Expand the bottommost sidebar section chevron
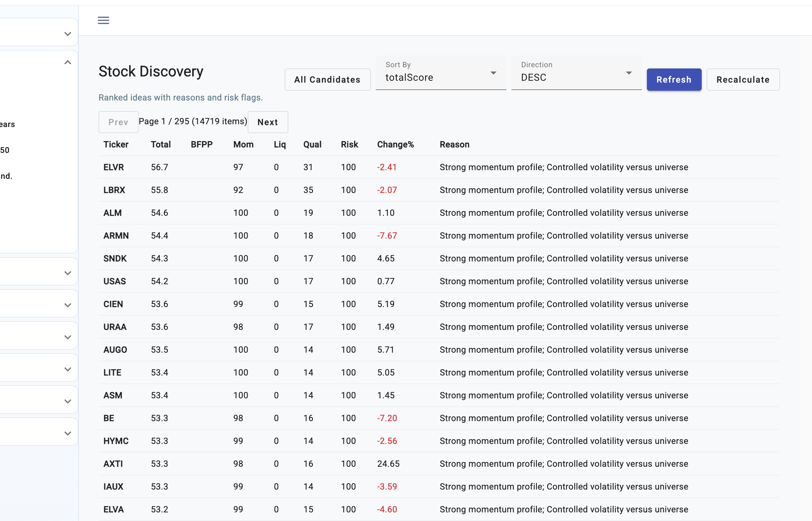Image resolution: width=812 pixels, height=521 pixels. pyautogui.click(x=67, y=433)
